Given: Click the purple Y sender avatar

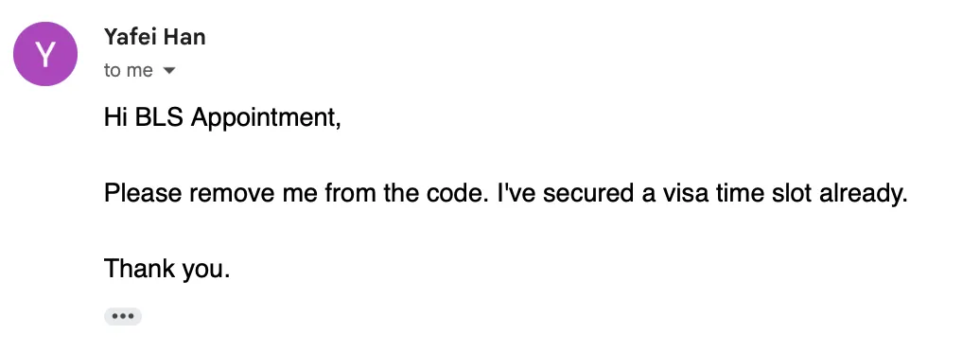Looking at the screenshot, I should point(45,54).
